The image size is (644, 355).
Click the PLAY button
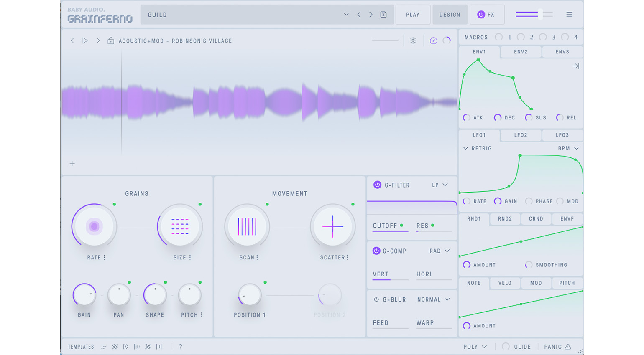tap(412, 15)
